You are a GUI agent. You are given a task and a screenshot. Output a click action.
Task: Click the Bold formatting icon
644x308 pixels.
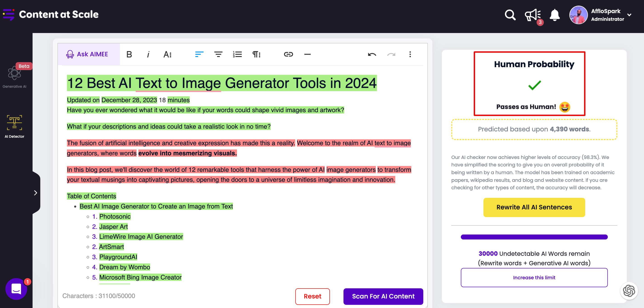[x=129, y=54]
